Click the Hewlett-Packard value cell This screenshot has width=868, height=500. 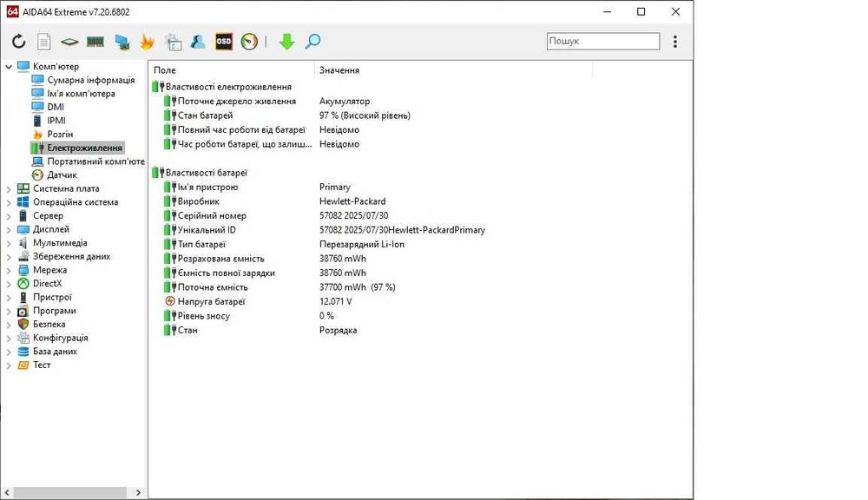[352, 201]
